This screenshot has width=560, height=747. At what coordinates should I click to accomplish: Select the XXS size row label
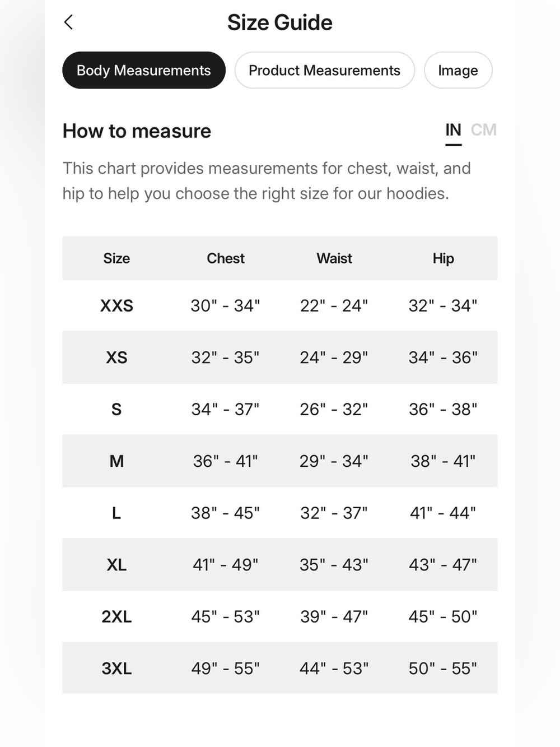(116, 305)
